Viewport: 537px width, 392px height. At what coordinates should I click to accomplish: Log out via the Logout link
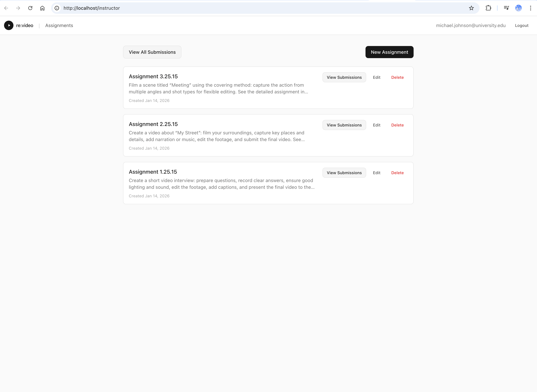[522, 25]
